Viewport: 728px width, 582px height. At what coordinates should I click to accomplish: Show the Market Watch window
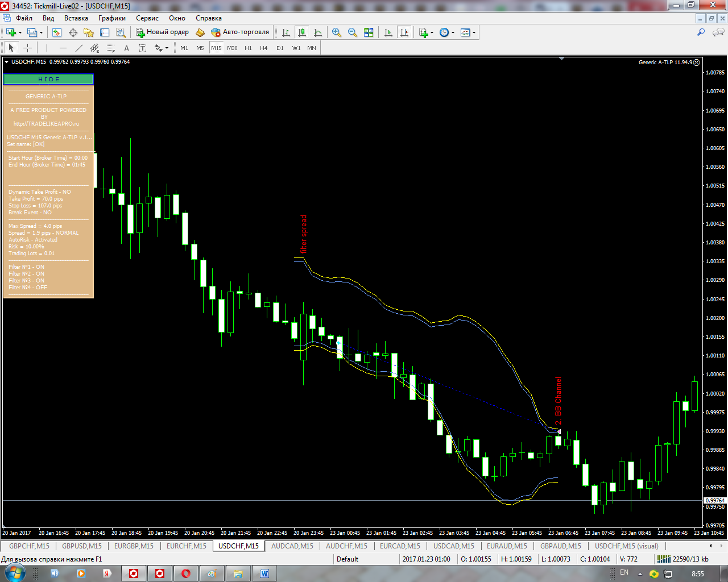click(x=57, y=32)
